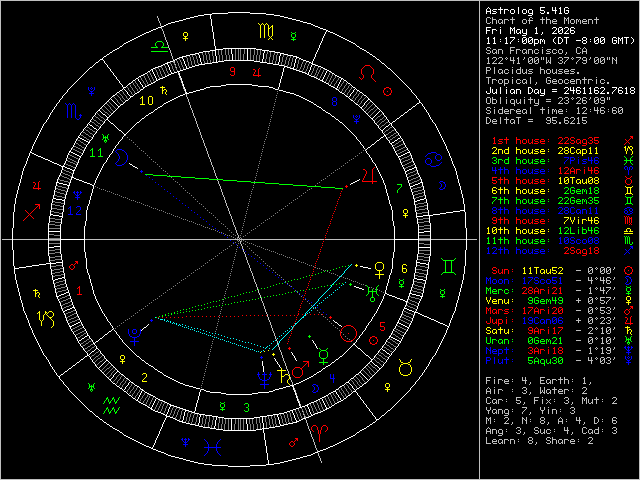Click the green Gemini sign on the outer ring
The height and width of the screenshot is (480, 640).
(449, 267)
